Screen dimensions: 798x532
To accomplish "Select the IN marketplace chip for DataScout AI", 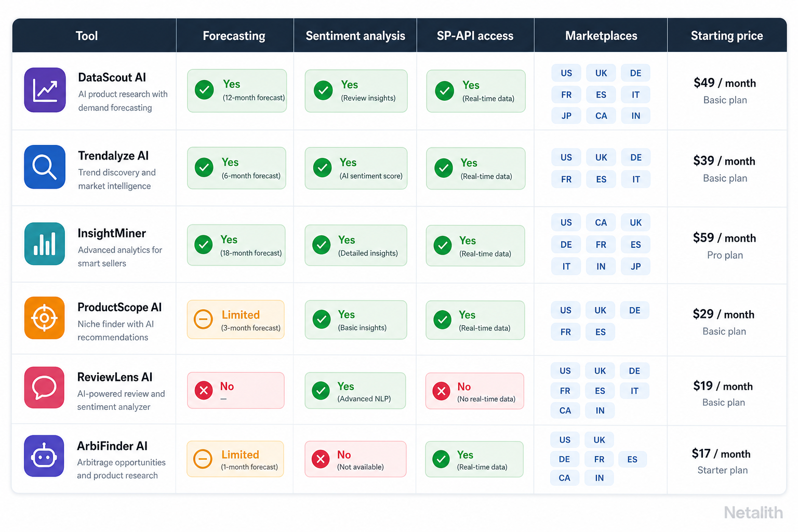I will [636, 116].
